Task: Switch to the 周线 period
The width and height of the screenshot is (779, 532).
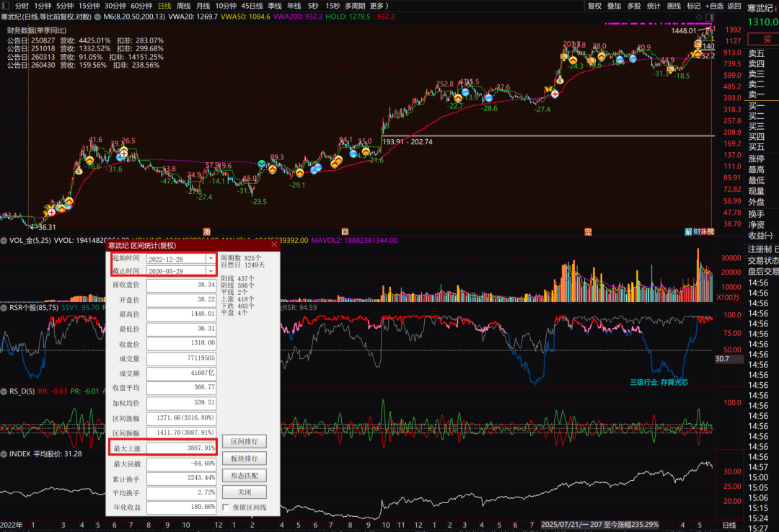Action: pyautogui.click(x=184, y=6)
